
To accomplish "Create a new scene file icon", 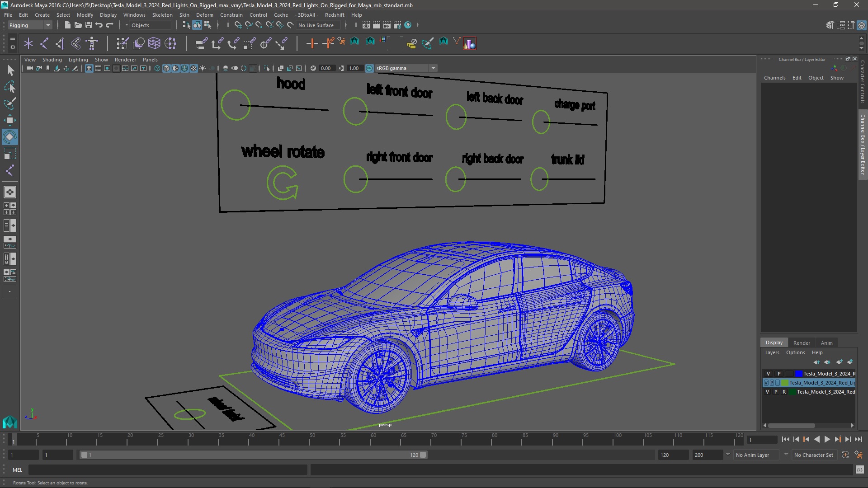I will click(67, 25).
